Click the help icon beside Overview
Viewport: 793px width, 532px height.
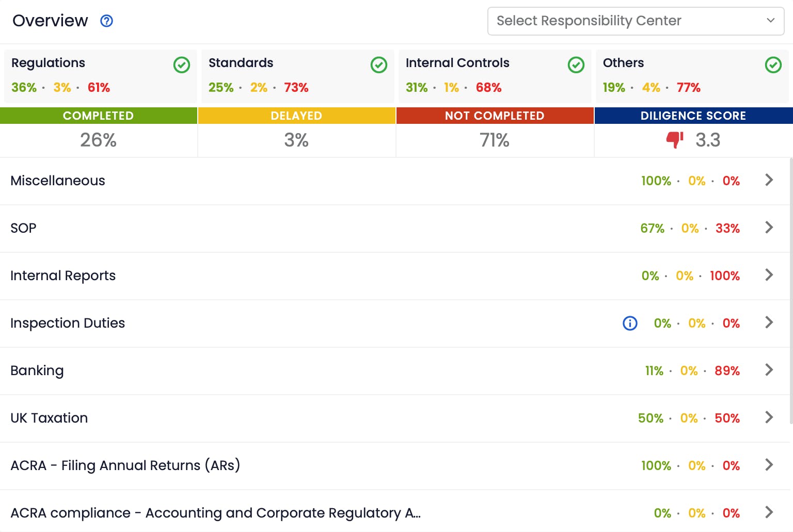[107, 21]
